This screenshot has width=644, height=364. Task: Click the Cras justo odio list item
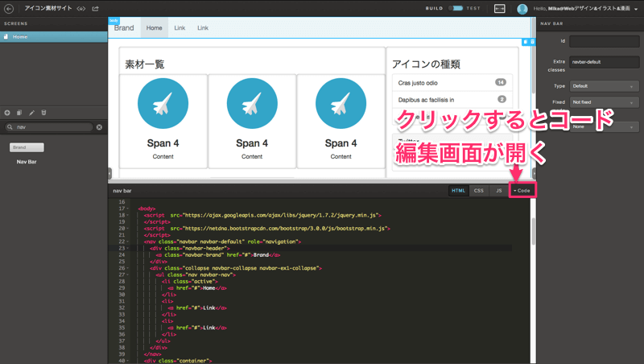pyautogui.click(x=452, y=83)
